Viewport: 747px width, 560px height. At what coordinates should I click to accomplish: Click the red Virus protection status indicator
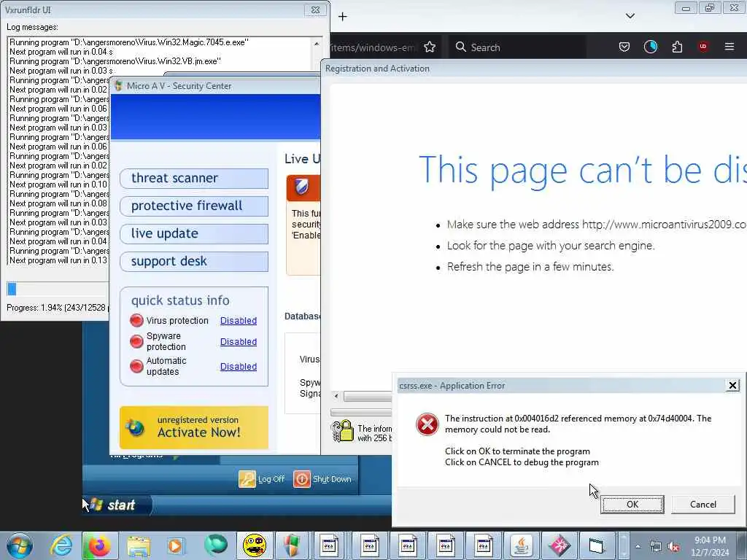point(136,321)
